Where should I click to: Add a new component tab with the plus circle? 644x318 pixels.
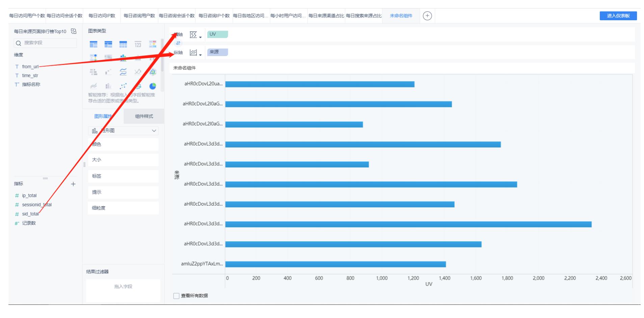click(427, 16)
